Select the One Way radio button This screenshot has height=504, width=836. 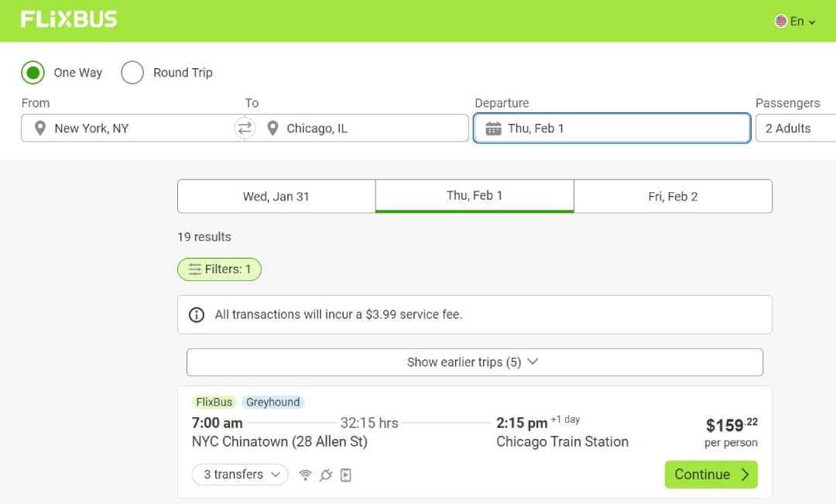33,73
